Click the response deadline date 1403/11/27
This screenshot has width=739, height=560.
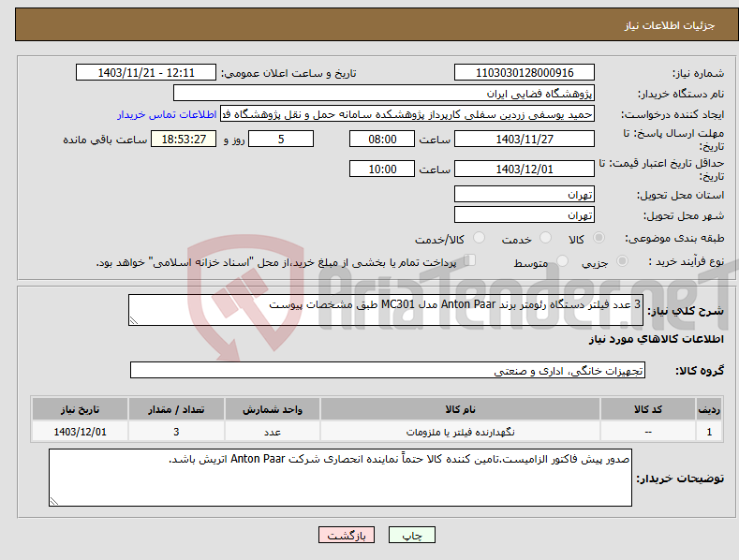pos(525,139)
